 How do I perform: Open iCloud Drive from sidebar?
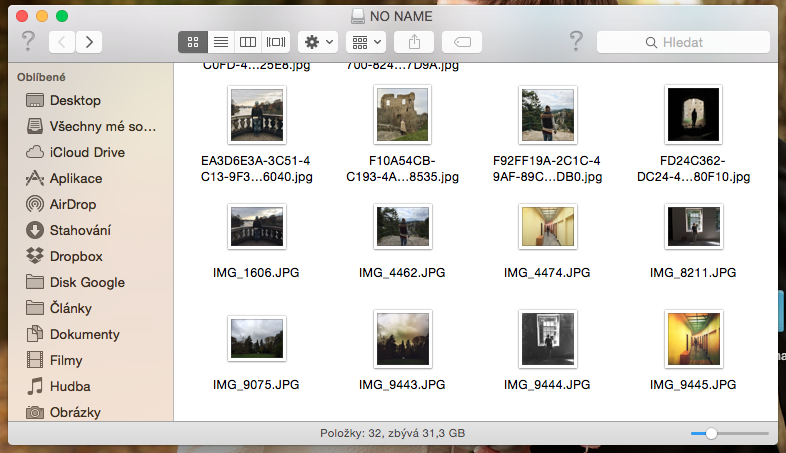[87, 152]
